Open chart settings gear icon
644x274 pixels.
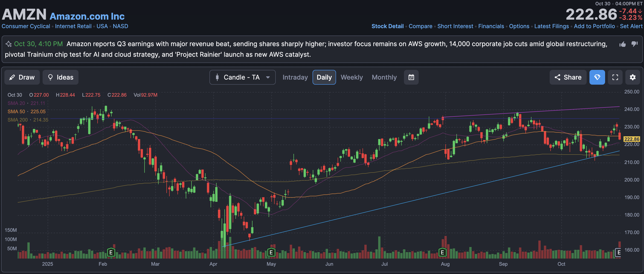pos(632,77)
